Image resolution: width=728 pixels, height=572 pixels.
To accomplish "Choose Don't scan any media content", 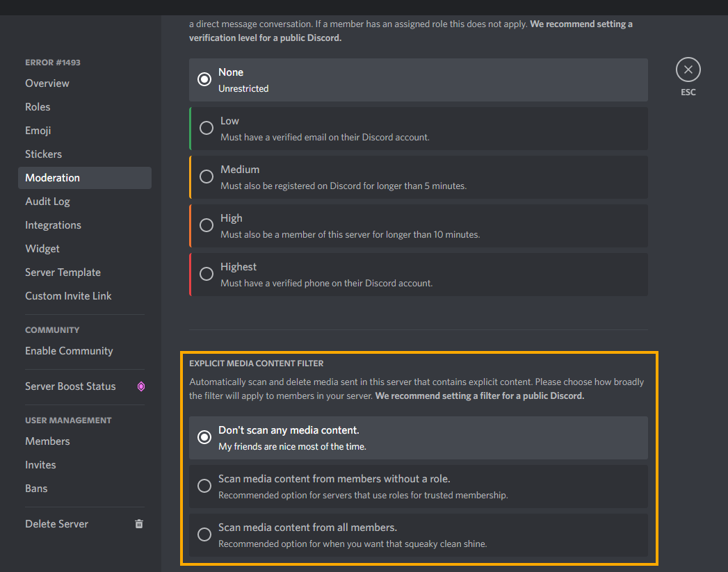I will pyautogui.click(x=419, y=438).
